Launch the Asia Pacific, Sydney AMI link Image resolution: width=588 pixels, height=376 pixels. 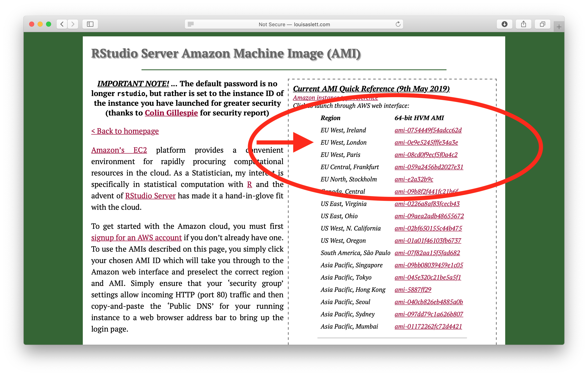[x=429, y=314]
